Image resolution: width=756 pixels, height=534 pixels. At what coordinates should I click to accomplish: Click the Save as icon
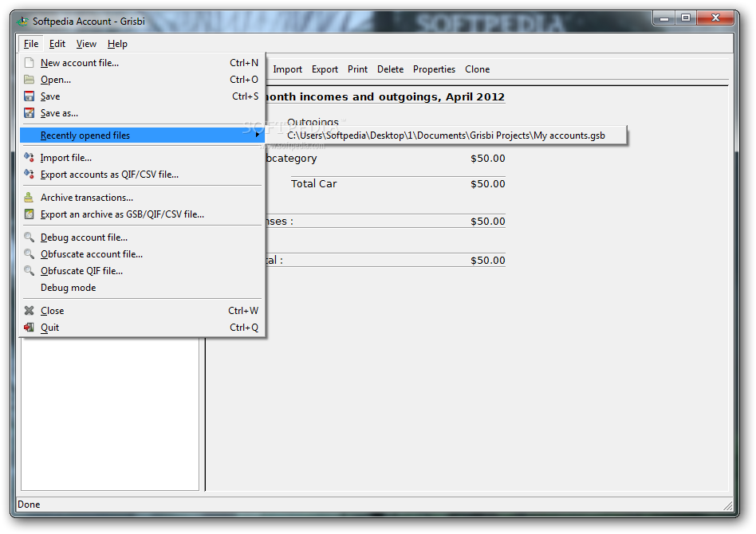coord(30,112)
